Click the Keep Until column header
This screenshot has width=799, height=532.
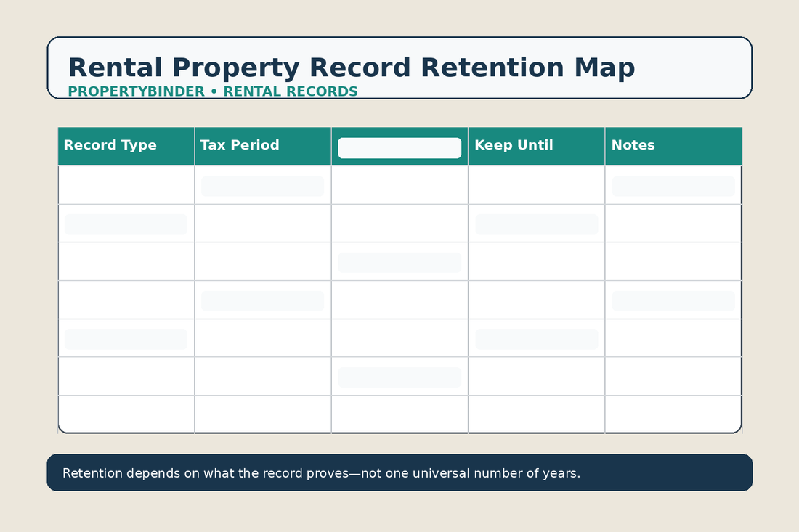(536, 146)
